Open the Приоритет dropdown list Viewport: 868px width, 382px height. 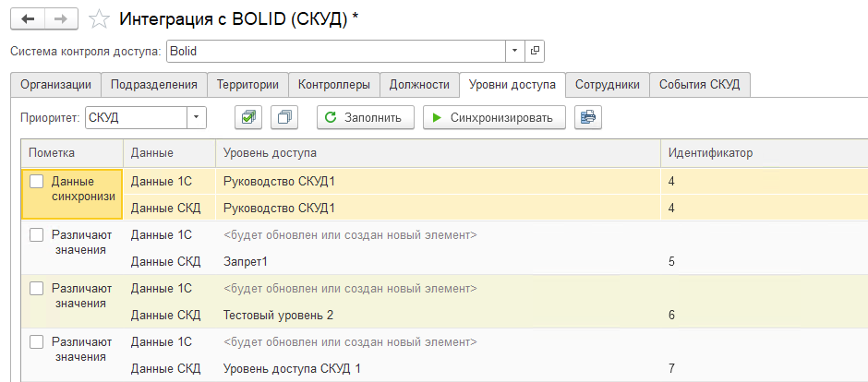[197, 117]
